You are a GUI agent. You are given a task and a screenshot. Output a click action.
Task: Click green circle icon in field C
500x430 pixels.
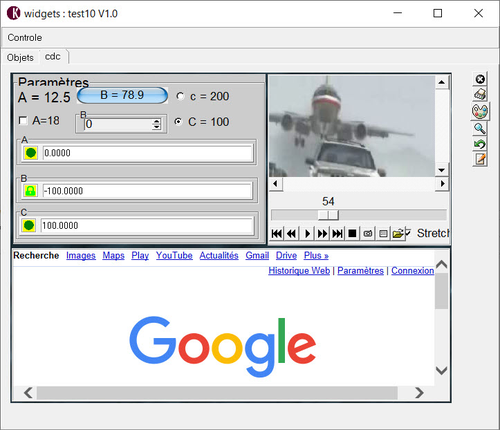(x=29, y=225)
